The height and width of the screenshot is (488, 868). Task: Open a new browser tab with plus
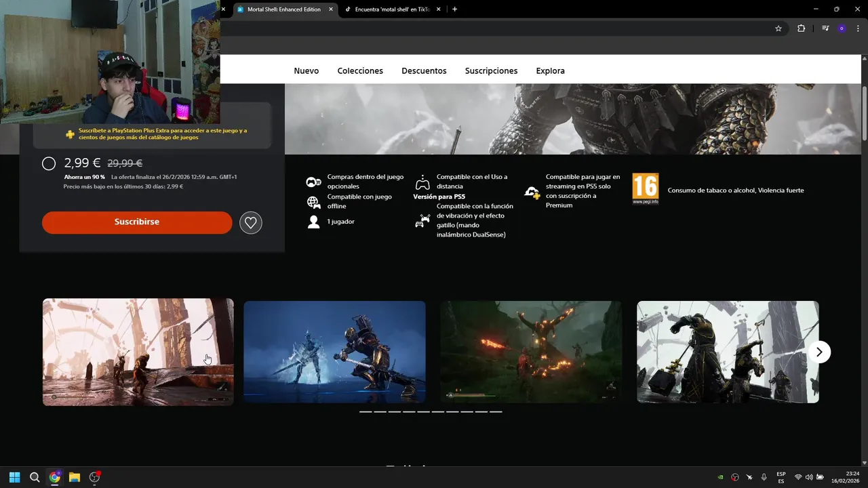click(x=454, y=9)
